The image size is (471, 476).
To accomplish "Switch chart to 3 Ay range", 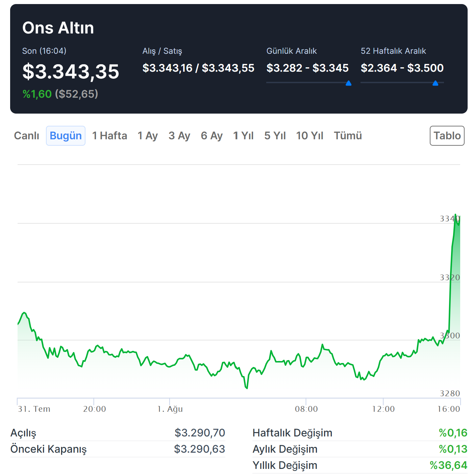I will (x=179, y=136).
